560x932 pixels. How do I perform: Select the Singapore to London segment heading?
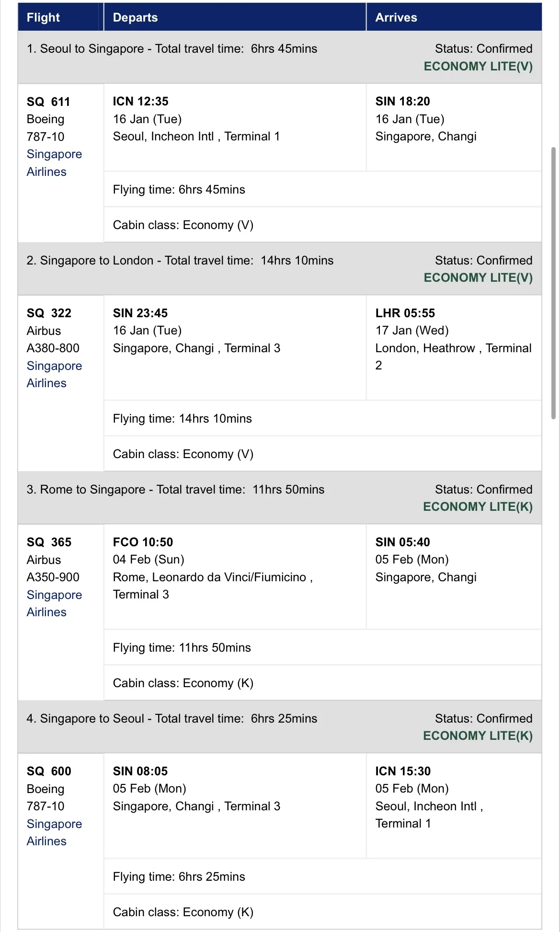pyautogui.click(x=180, y=261)
